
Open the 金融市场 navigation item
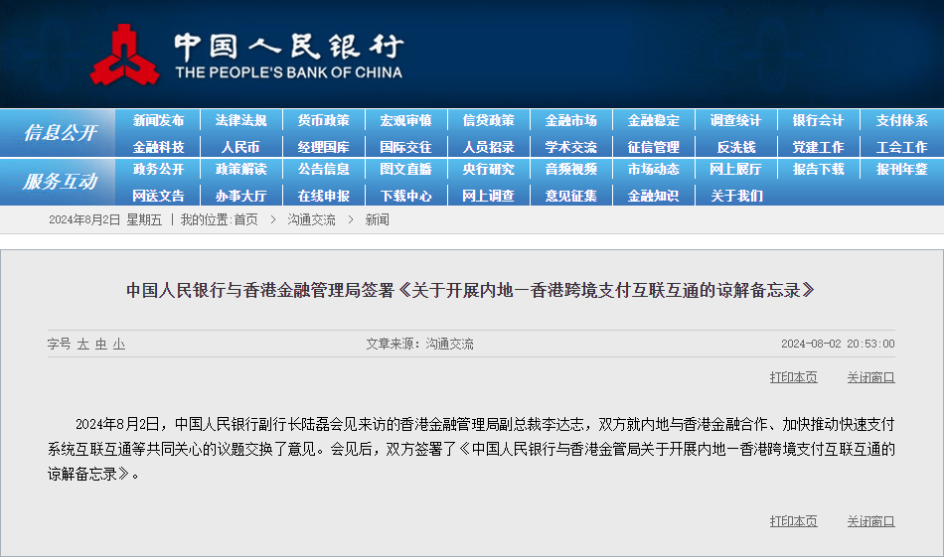570,121
